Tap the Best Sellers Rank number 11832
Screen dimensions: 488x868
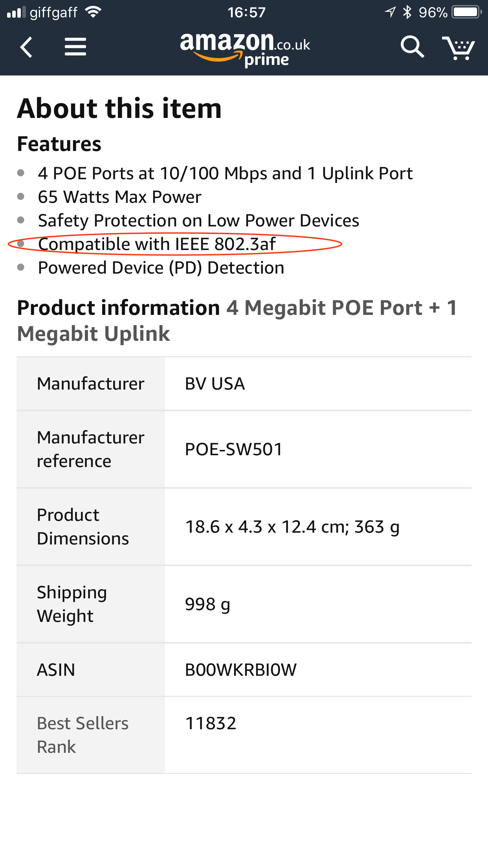click(211, 723)
